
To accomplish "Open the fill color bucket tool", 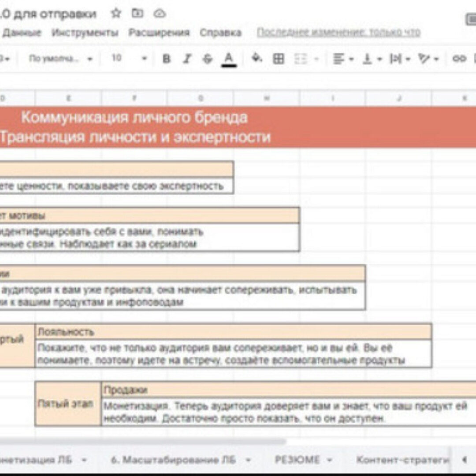I will [x=257, y=58].
